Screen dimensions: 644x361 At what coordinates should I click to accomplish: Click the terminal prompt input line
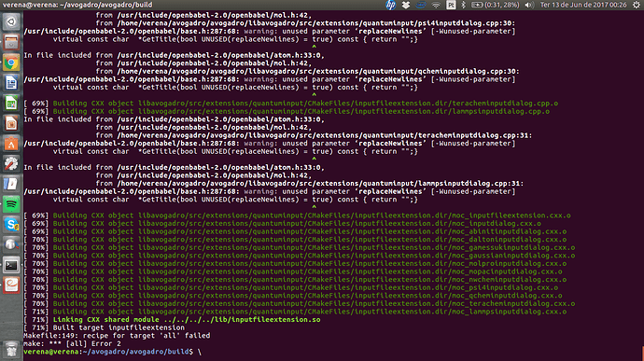(x=112, y=352)
